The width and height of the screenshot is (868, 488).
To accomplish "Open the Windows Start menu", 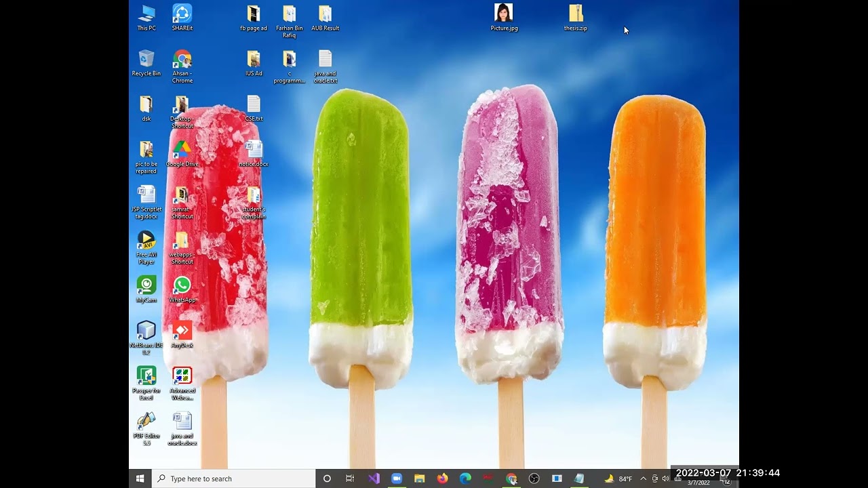I will pyautogui.click(x=140, y=479).
